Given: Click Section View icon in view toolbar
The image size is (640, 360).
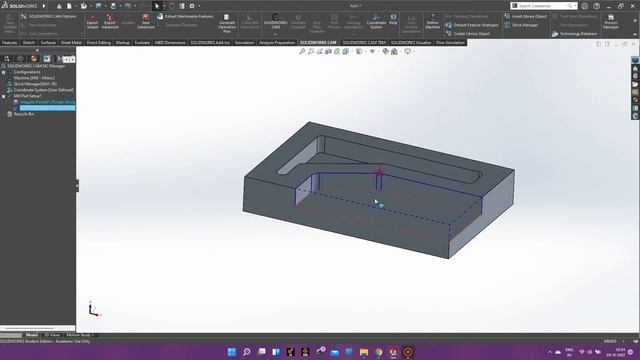Looking at the screenshot, I should coord(328,51).
